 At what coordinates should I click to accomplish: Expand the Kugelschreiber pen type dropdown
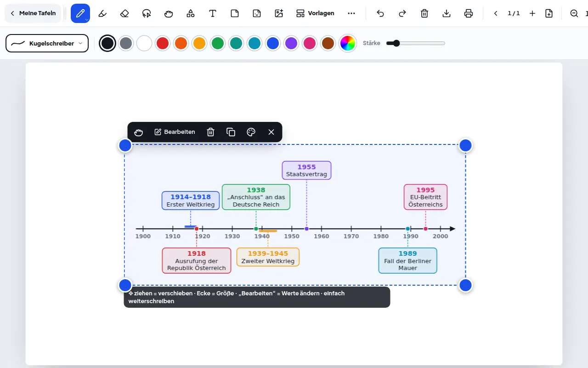pos(47,43)
